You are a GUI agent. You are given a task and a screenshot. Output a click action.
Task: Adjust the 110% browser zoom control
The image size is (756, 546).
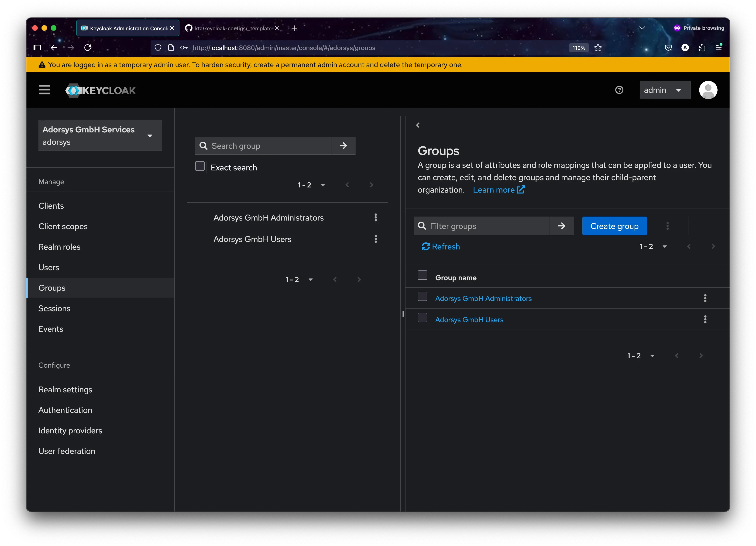point(578,48)
